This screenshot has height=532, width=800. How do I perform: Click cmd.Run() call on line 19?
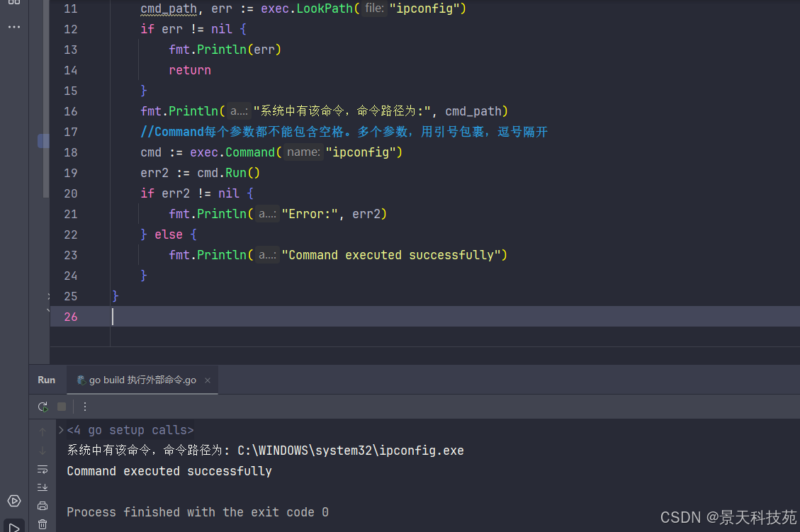(x=229, y=173)
